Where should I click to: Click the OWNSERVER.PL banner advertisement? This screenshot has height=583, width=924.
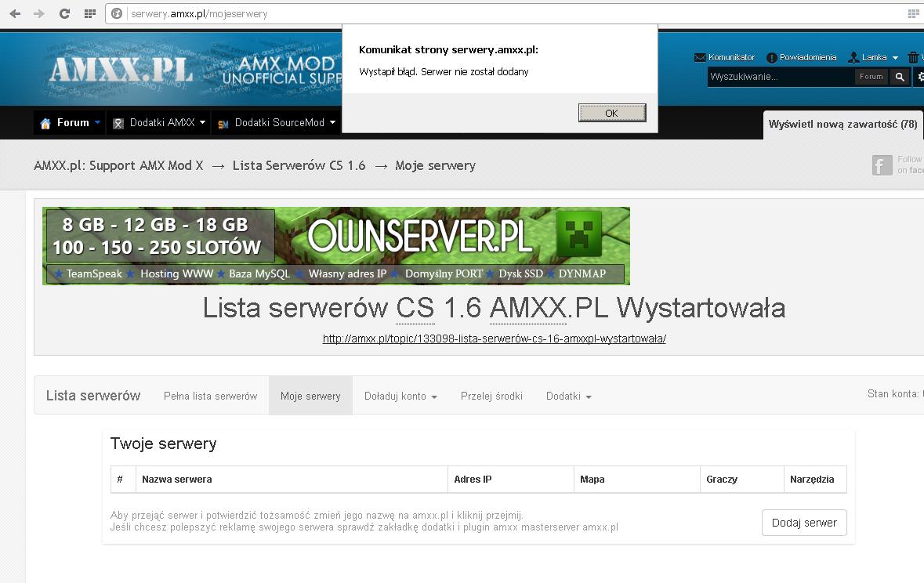coord(336,246)
